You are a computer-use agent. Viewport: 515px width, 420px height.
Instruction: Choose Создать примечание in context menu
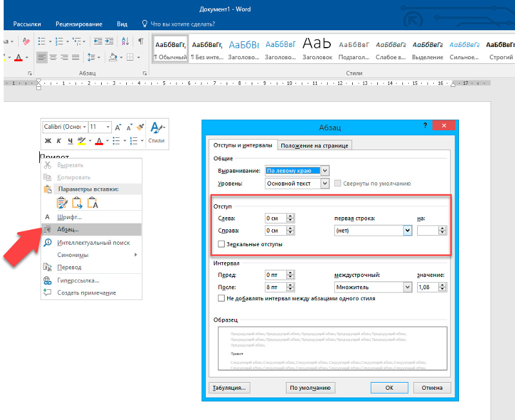click(91, 292)
